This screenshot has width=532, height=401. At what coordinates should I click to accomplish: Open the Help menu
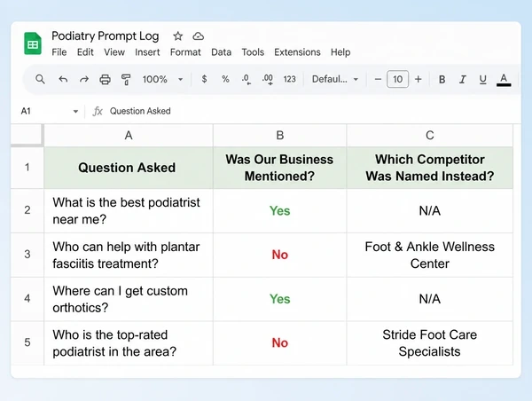[x=340, y=52]
